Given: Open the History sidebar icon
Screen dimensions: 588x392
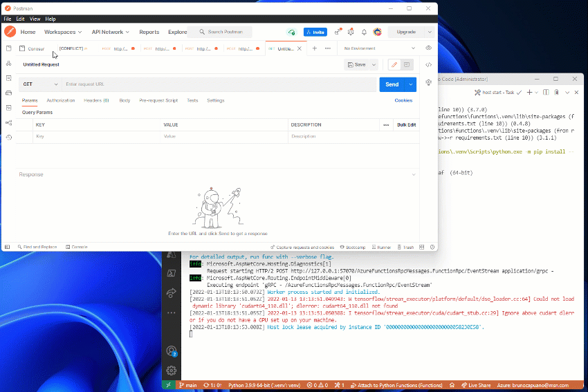Looking at the screenshot, I should (x=8, y=137).
